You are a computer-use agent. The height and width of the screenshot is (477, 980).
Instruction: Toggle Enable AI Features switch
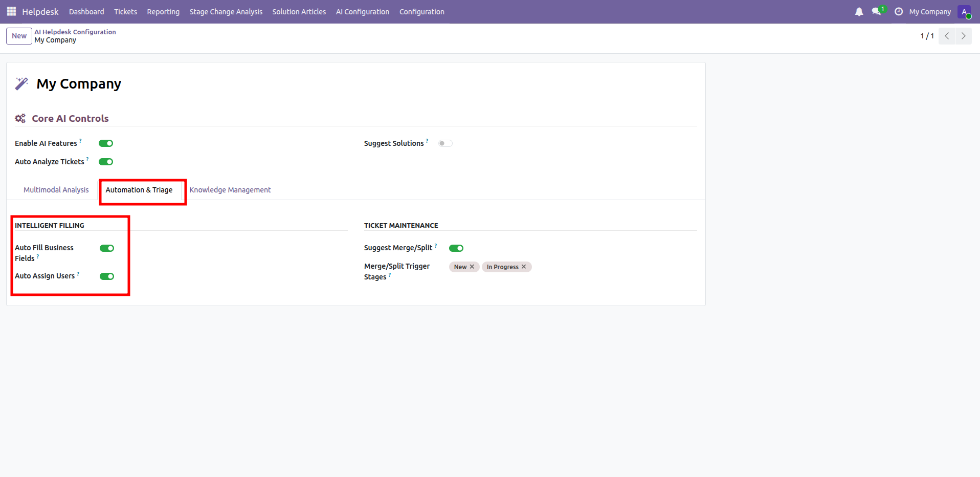point(106,143)
